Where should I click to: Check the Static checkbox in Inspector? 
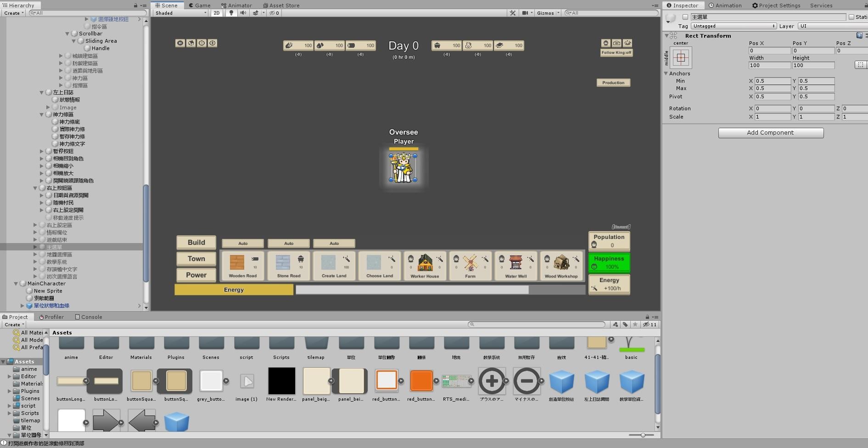[x=851, y=17]
